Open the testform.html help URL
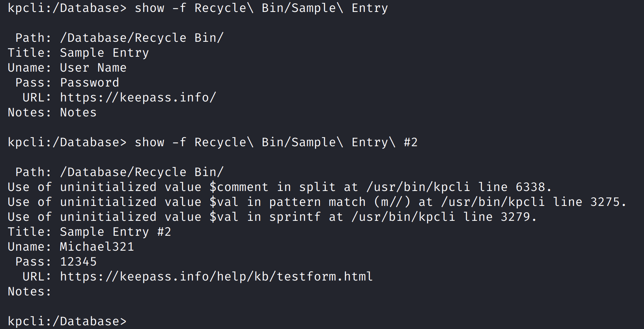 216,276
